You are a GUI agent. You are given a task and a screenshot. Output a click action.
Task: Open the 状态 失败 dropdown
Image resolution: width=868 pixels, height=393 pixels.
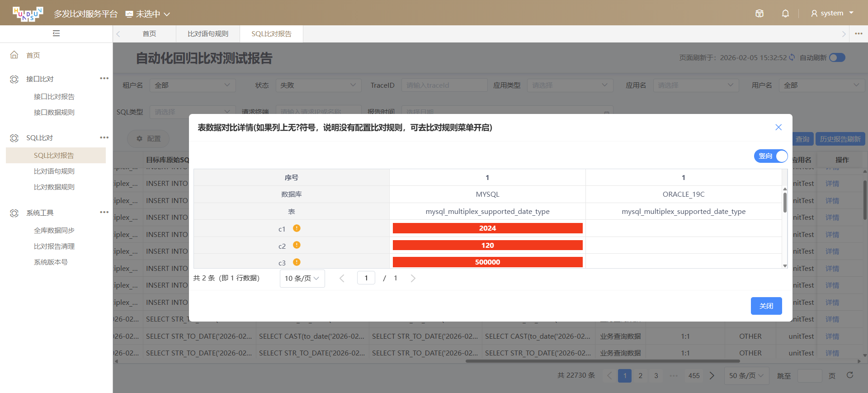[318, 85]
